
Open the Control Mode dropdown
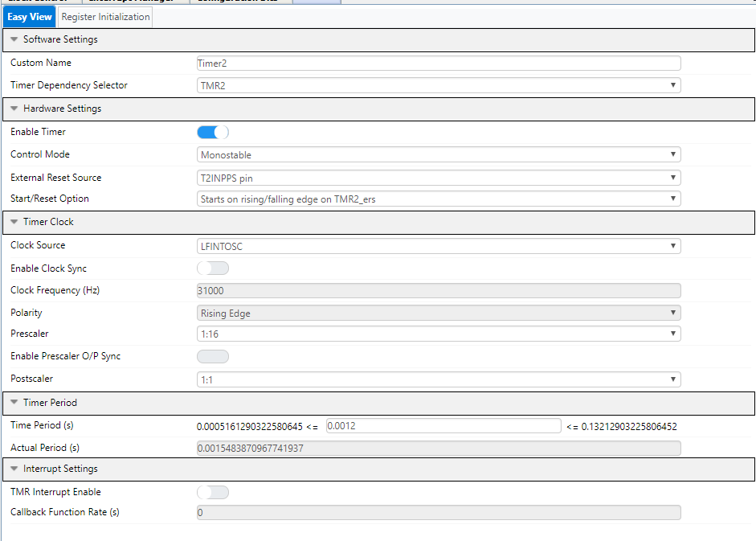point(439,154)
